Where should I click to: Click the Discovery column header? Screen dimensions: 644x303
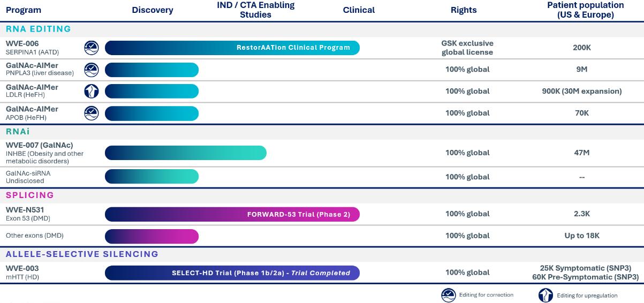point(153,10)
